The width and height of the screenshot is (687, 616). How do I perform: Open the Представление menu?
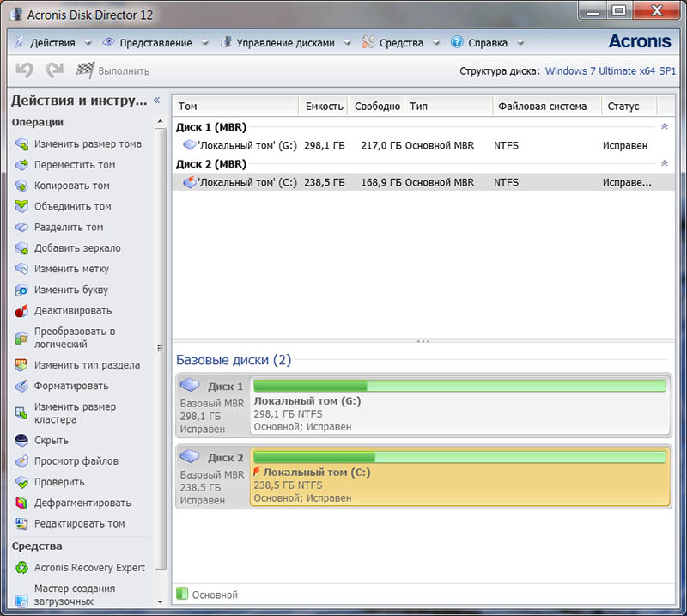coord(155,43)
